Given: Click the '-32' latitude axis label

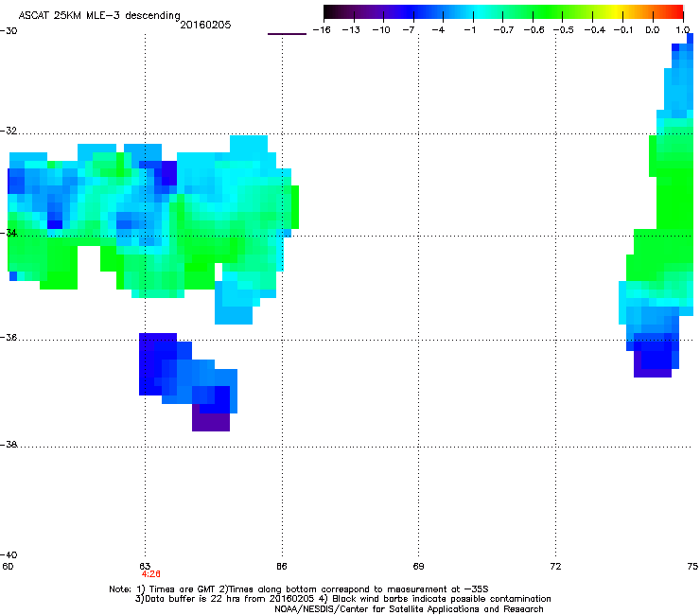Looking at the screenshot, I should pos(9,131).
